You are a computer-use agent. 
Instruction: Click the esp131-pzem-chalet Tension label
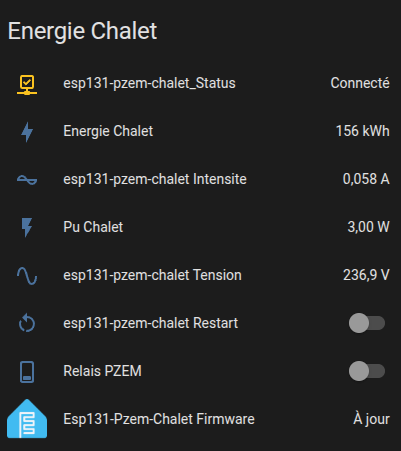pos(152,275)
